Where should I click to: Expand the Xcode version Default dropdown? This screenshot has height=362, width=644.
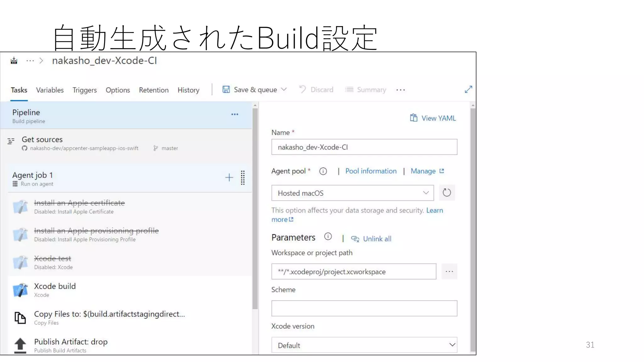click(x=364, y=345)
